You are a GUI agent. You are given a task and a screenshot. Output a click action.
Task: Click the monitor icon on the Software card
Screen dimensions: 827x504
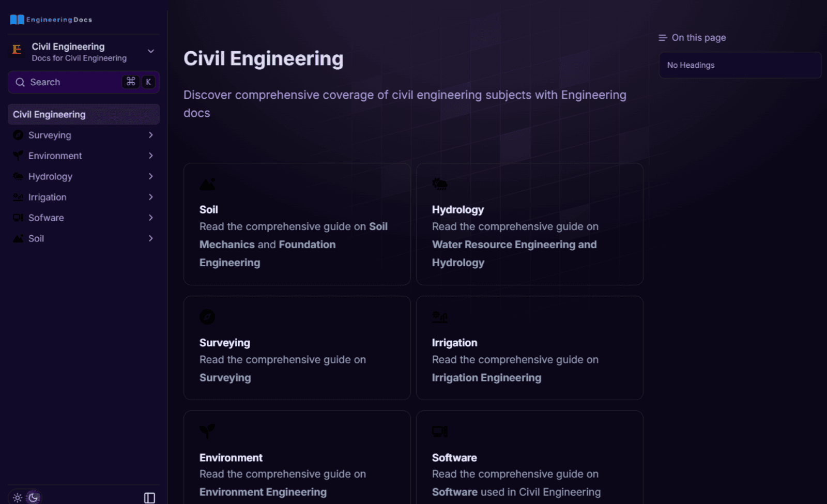pyautogui.click(x=440, y=432)
